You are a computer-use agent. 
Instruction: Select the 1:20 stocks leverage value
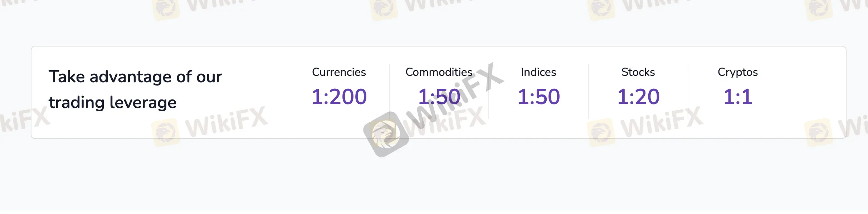pos(639,97)
